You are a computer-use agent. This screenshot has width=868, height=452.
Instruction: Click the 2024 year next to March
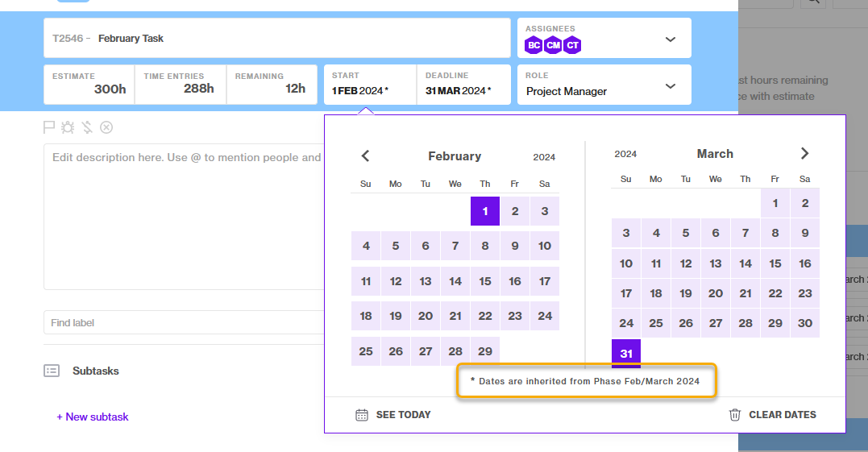pyautogui.click(x=625, y=154)
